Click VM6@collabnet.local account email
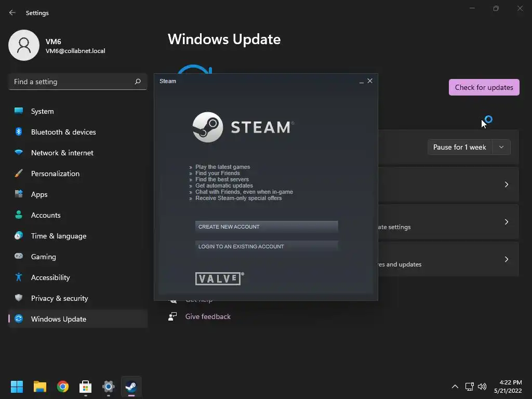The width and height of the screenshot is (532, 399). pyautogui.click(x=75, y=51)
